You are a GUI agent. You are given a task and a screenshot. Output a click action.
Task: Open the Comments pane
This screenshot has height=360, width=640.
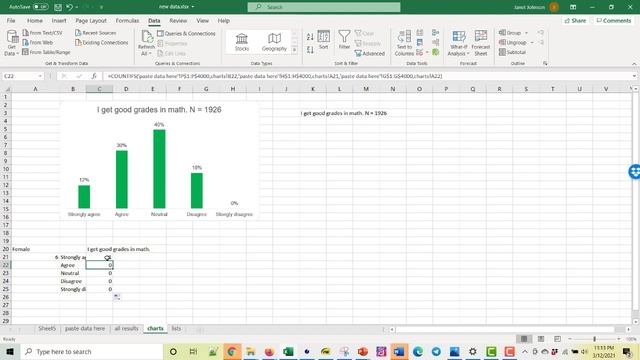(x=613, y=20)
